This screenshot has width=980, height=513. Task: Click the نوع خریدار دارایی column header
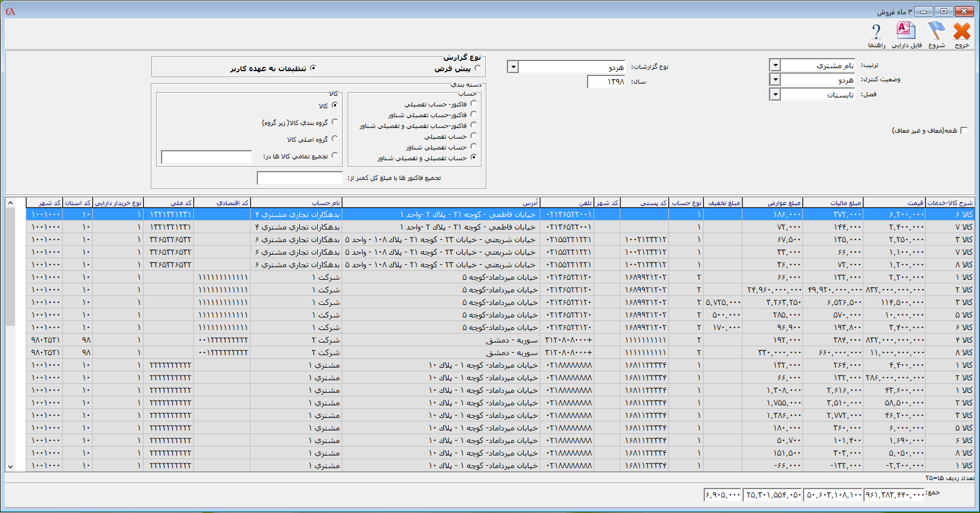118,203
